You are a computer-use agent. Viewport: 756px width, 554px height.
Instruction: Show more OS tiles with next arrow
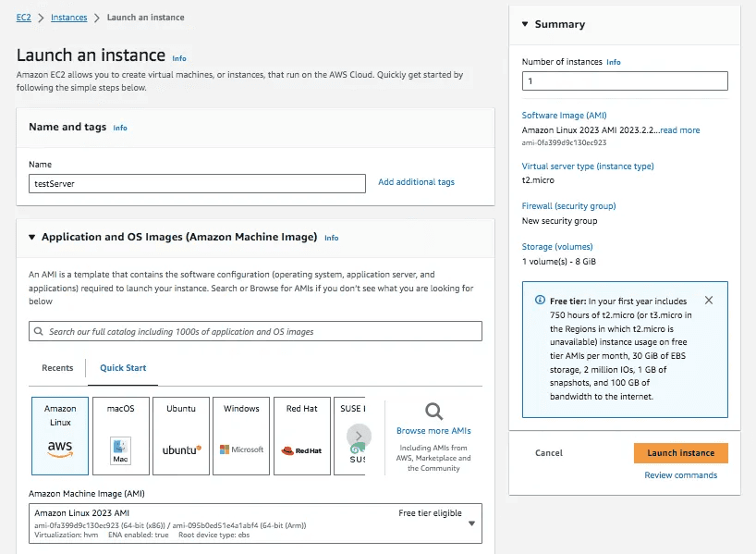click(359, 436)
